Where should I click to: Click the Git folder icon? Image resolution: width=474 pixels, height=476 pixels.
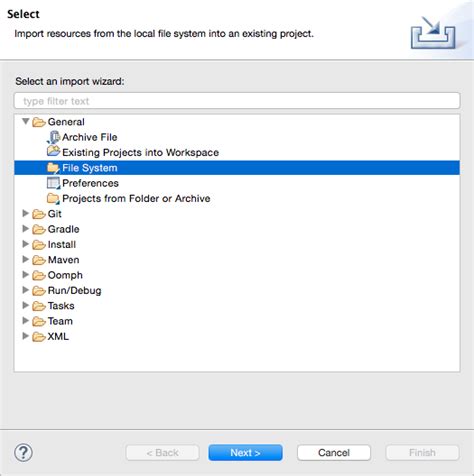[x=39, y=214]
